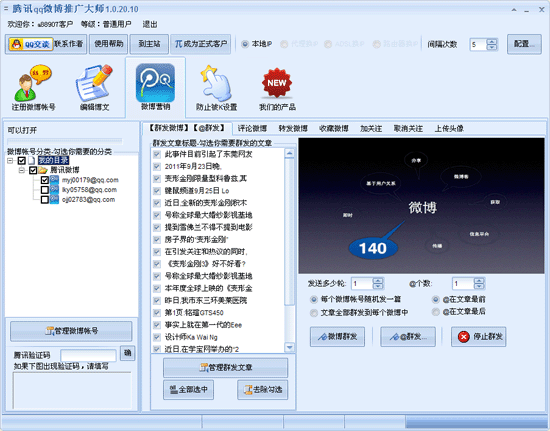The height and width of the screenshot is (431, 550).
Task: Click the 管理群发文章 button
Action: click(x=226, y=368)
